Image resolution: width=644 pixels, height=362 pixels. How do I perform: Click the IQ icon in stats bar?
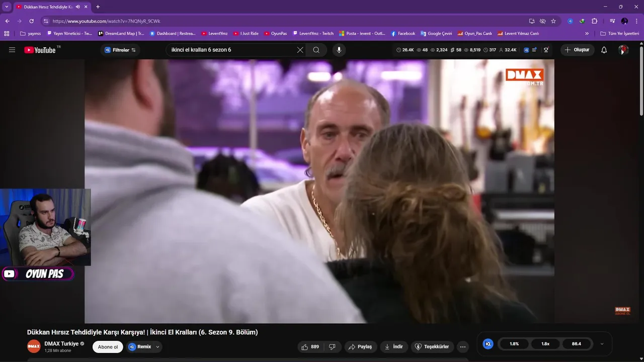pos(526,50)
